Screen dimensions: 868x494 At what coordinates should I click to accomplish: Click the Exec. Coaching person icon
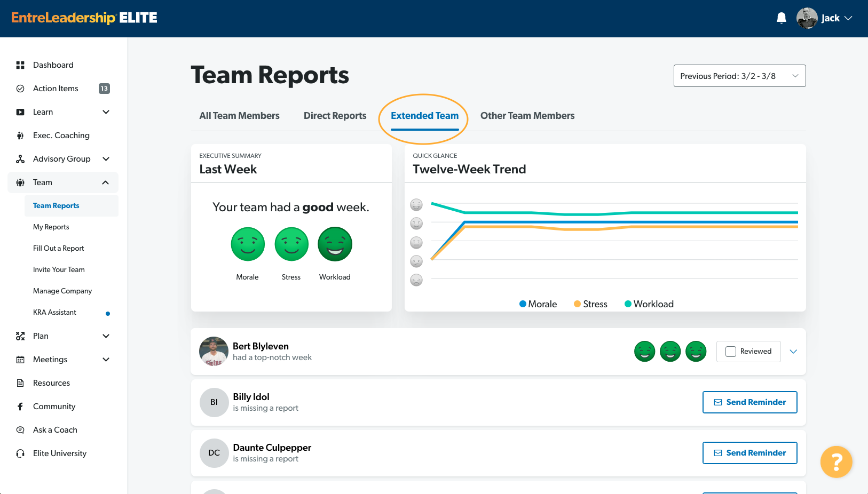tap(20, 136)
